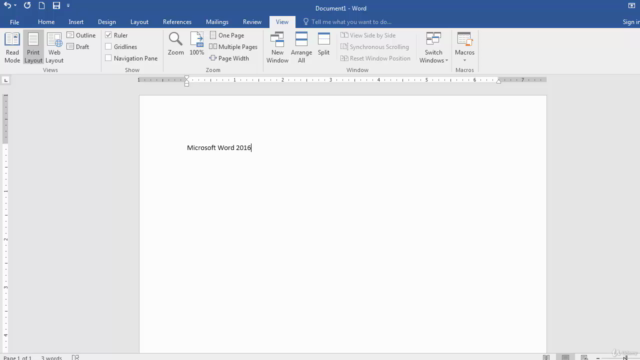This screenshot has width=640, height=360.
Task: Click Reset Window Position
Action: click(x=375, y=58)
